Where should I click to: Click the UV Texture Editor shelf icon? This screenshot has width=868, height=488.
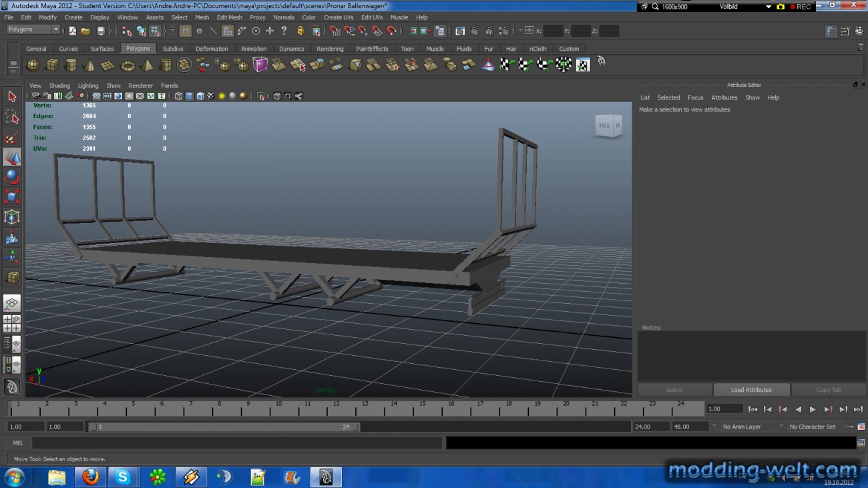[583, 65]
